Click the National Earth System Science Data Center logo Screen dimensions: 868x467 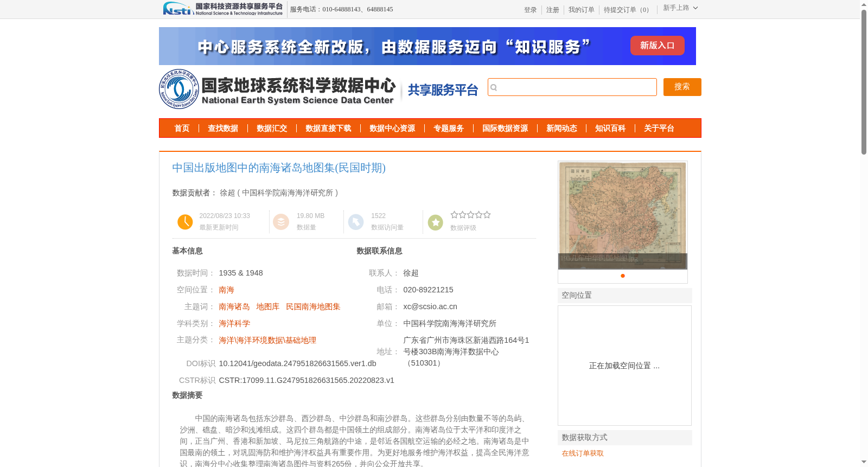[x=277, y=89]
